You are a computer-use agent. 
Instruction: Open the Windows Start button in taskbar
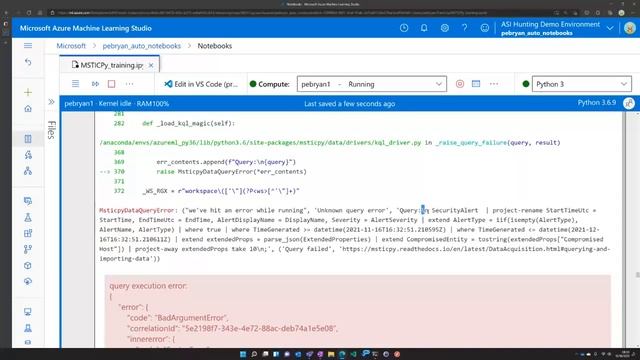tap(243, 354)
